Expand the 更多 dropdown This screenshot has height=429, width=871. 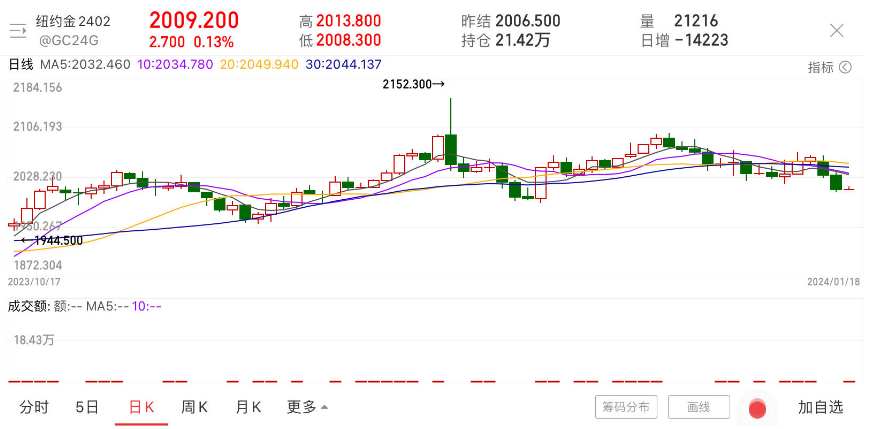pyautogui.click(x=307, y=407)
